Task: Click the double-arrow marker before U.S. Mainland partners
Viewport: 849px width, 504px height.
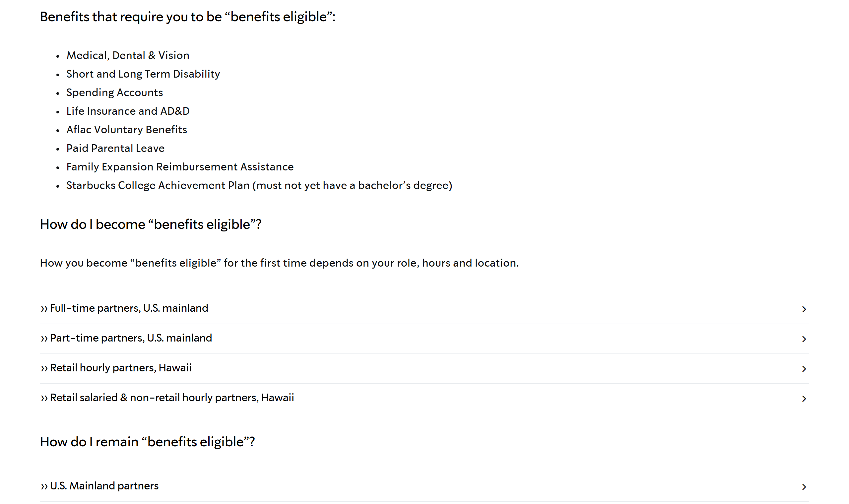Action: tap(44, 487)
